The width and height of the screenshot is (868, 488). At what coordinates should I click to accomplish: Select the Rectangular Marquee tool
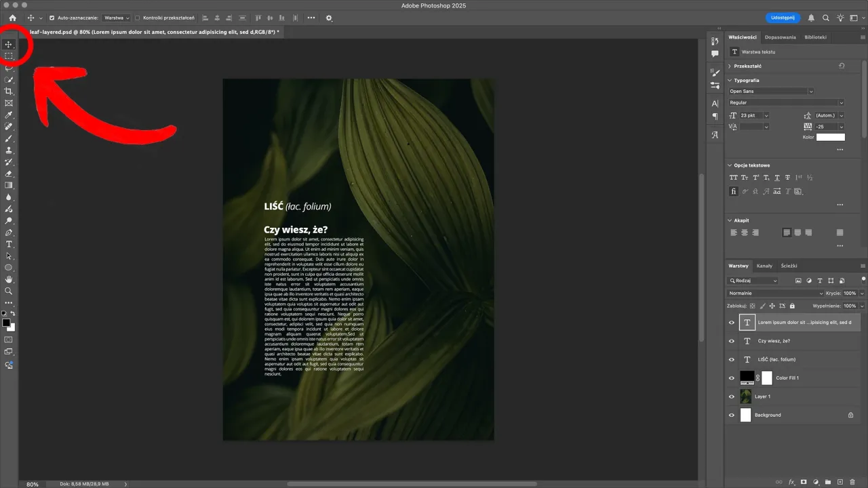(9, 57)
